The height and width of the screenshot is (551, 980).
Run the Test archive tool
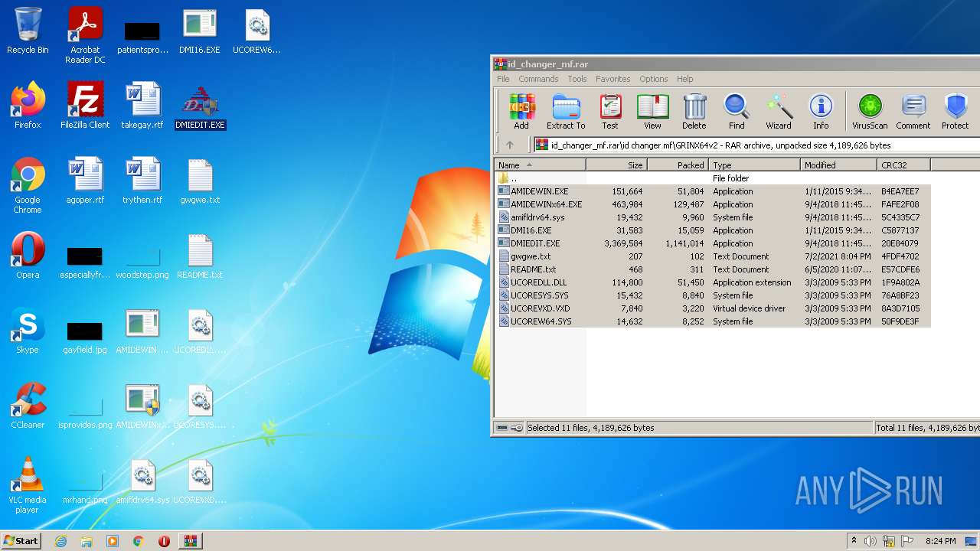610,112
